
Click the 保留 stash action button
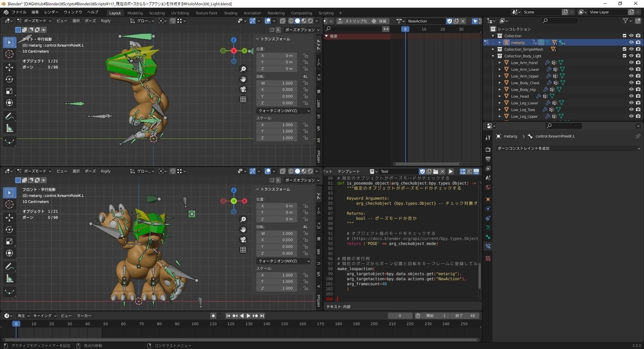(380, 21)
